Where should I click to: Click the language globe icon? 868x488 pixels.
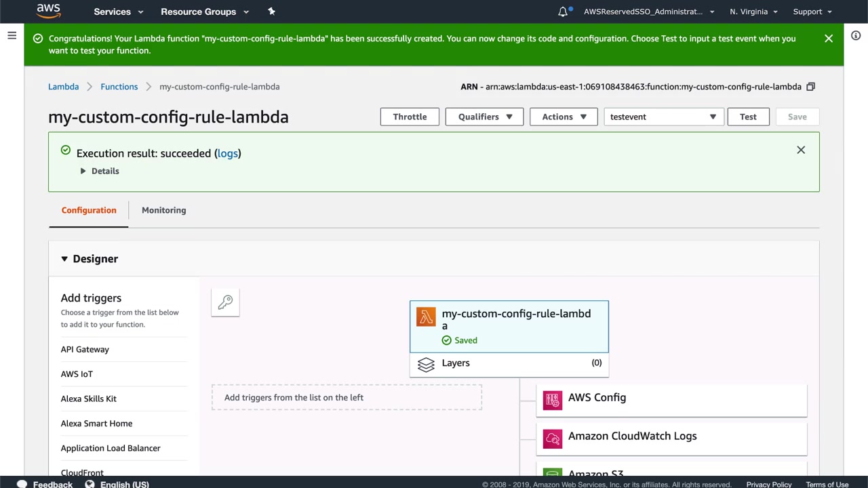(x=90, y=484)
